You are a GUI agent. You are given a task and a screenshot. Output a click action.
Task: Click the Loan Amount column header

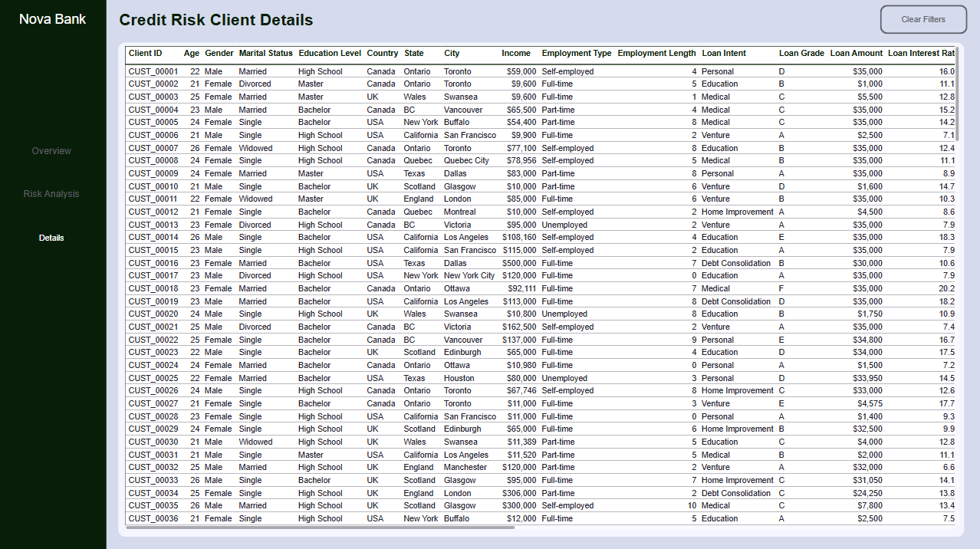(x=857, y=54)
